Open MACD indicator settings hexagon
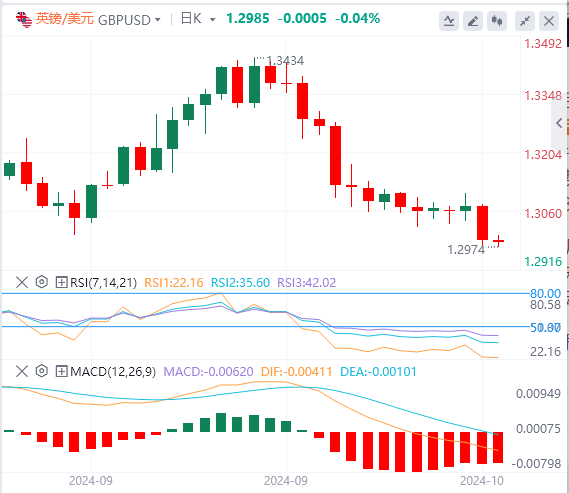569x493 pixels. [42, 371]
